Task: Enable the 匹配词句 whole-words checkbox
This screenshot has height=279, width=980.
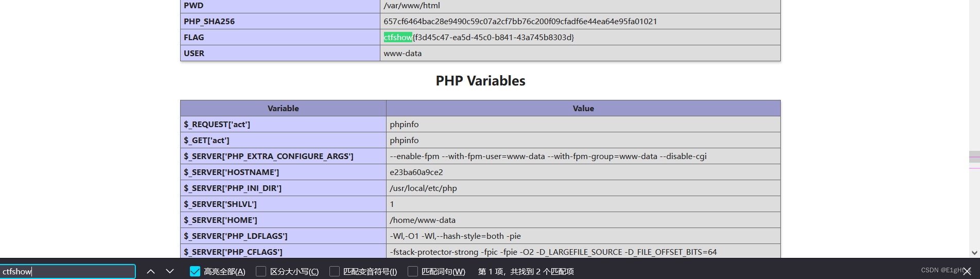Action: 413,271
